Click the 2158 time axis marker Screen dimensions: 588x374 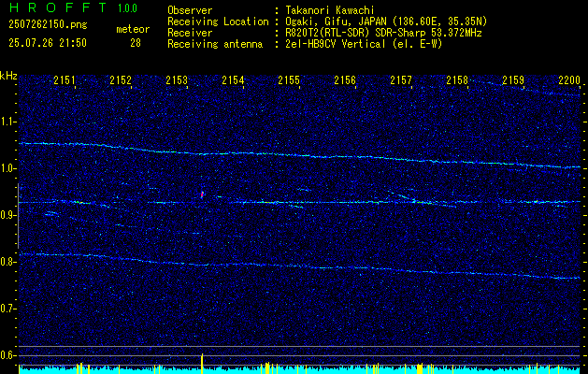(x=457, y=79)
